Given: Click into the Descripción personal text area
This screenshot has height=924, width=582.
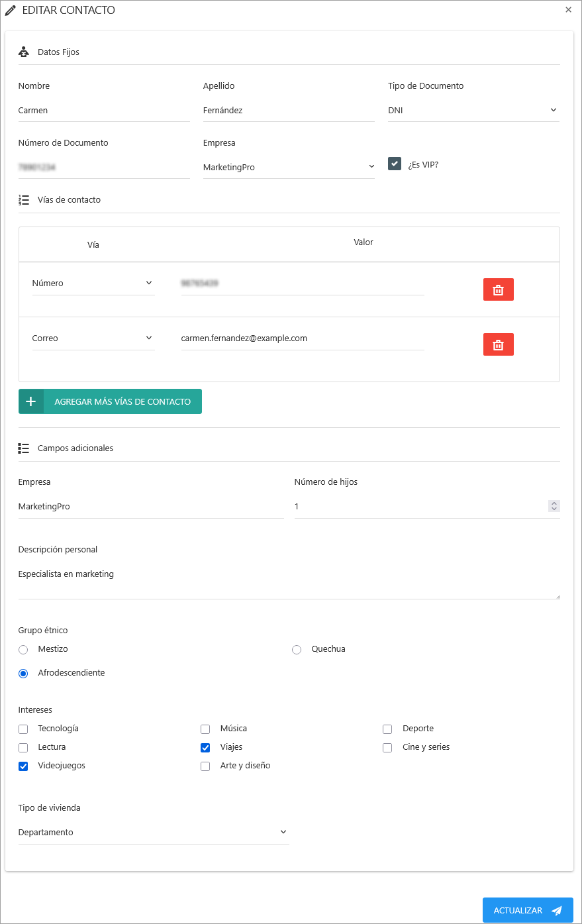Looking at the screenshot, I should pyautogui.click(x=289, y=582).
